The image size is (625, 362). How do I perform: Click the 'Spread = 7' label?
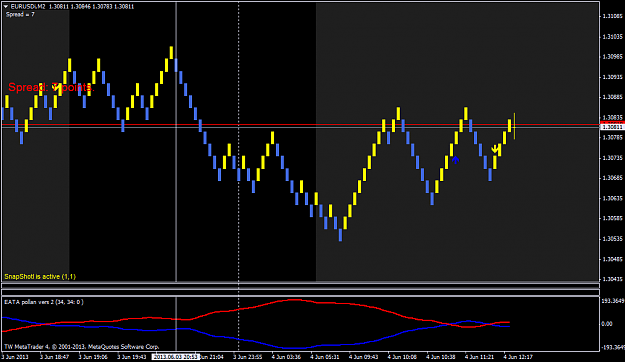(x=20, y=14)
